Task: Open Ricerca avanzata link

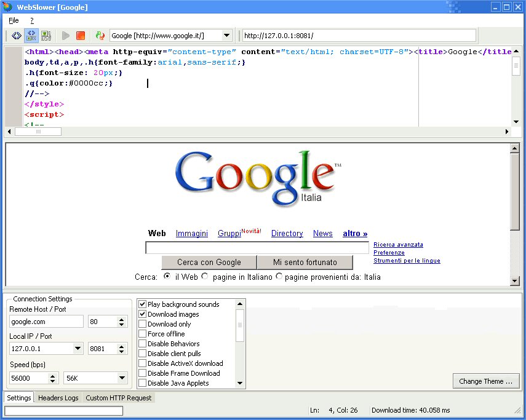Action: (x=398, y=245)
